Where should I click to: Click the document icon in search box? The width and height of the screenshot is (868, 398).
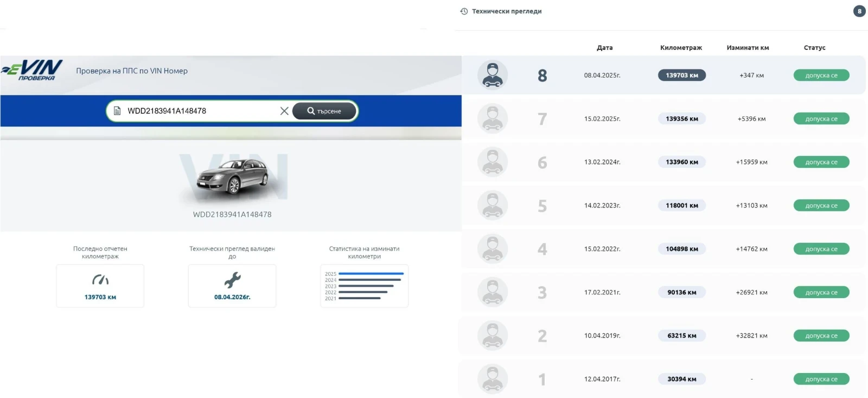coord(117,111)
